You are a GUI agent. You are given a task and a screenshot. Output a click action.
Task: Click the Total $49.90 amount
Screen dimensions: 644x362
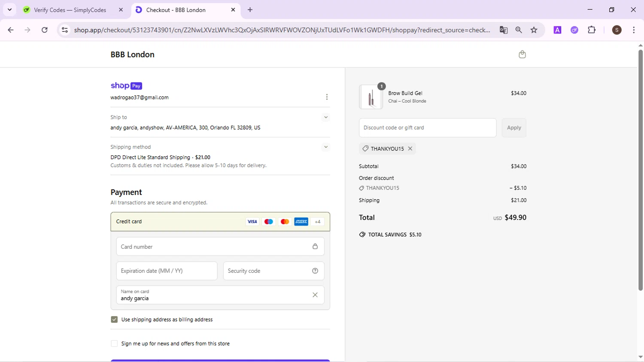515,217
